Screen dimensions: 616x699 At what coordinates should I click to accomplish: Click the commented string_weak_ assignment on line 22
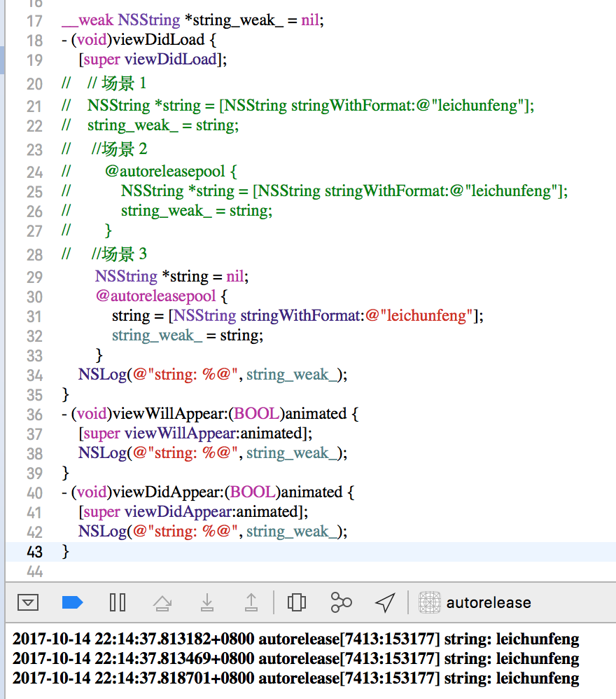[x=163, y=125]
